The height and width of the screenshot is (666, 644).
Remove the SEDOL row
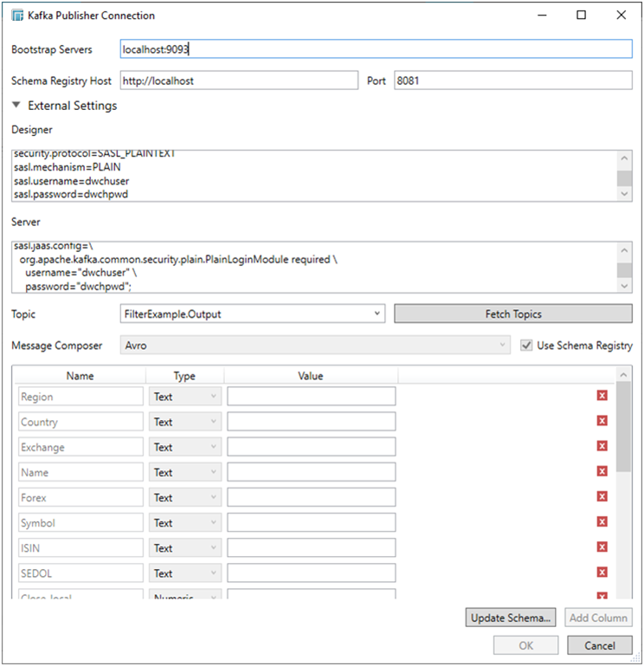tap(602, 572)
